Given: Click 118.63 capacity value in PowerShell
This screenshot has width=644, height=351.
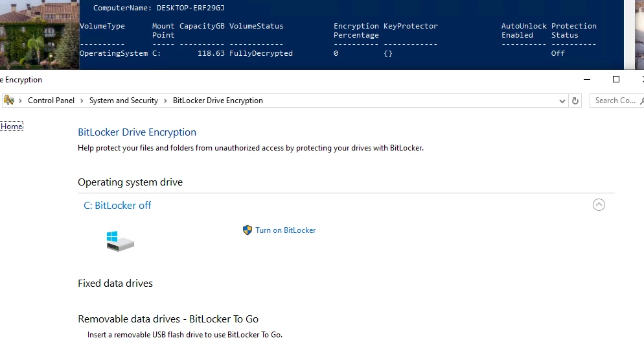Looking at the screenshot, I should [x=211, y=53].
